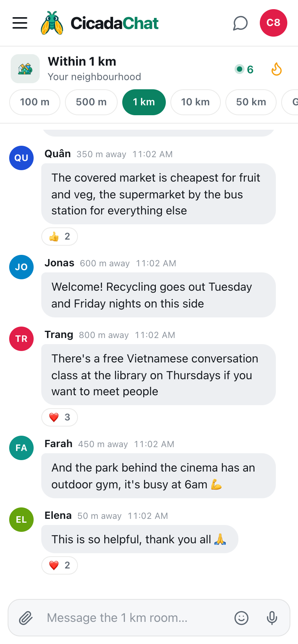Toggle thumbs-up reaction on Quân's message

pyautogui.click(x=60, y=237)
